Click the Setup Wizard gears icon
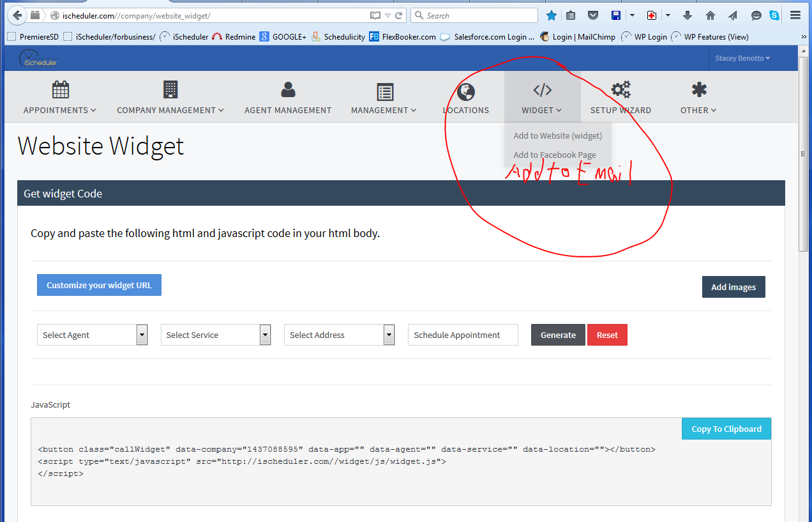 pos(620,89)
